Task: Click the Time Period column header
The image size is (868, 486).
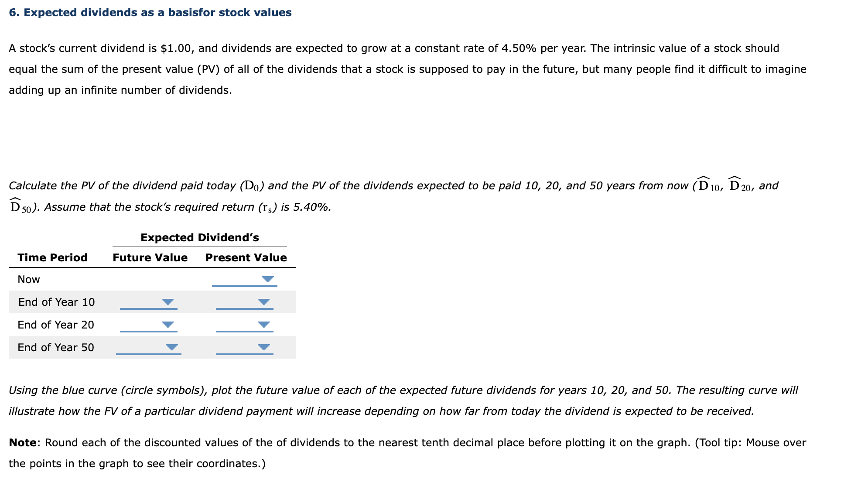Action: click(x=52, y=257)
